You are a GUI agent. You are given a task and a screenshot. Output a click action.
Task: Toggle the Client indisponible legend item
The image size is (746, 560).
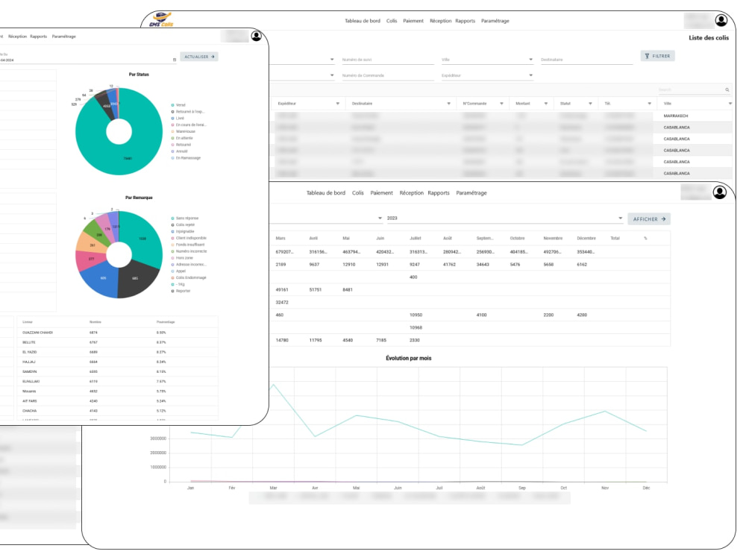coord(189,238)
